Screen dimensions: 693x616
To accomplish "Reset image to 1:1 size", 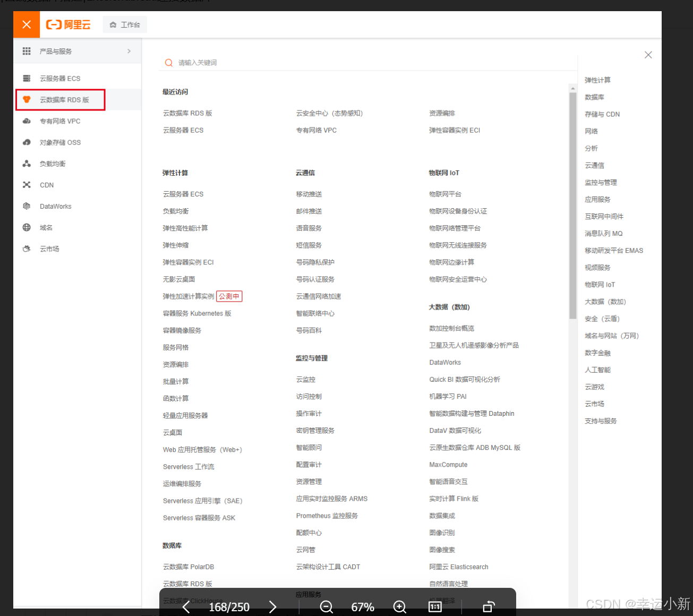I will [x=435, y=607].
